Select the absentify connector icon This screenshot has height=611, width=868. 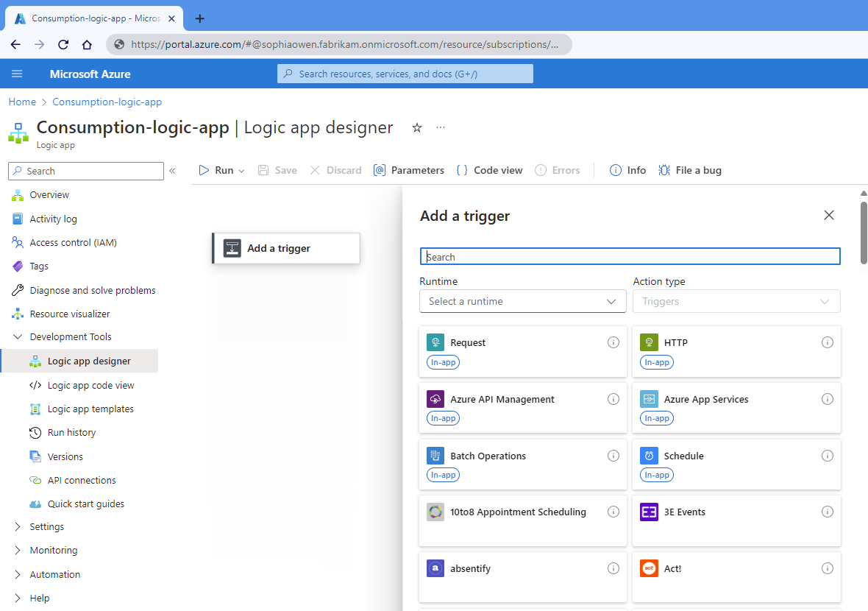[x=435, y=568]
